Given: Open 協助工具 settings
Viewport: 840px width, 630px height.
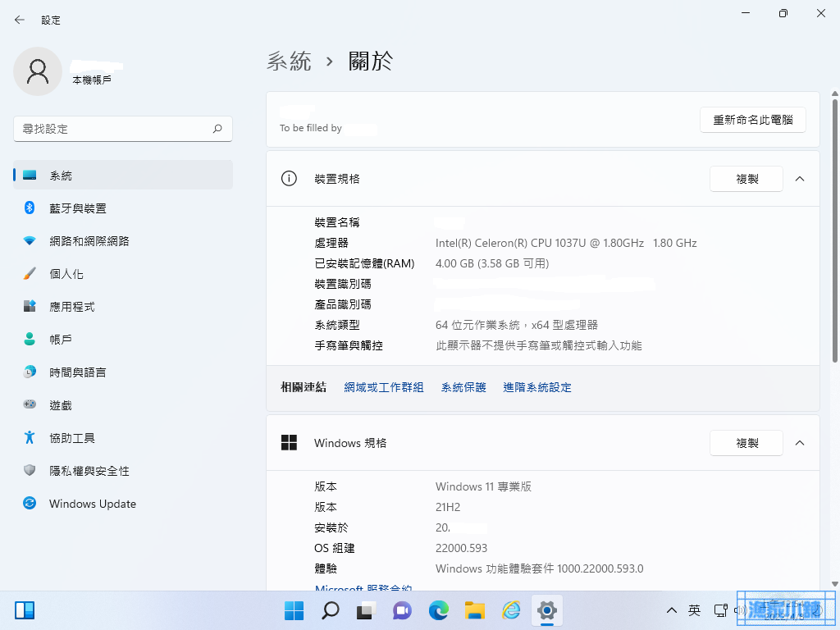Looking at the screenshot, I should tap(123, 438).
